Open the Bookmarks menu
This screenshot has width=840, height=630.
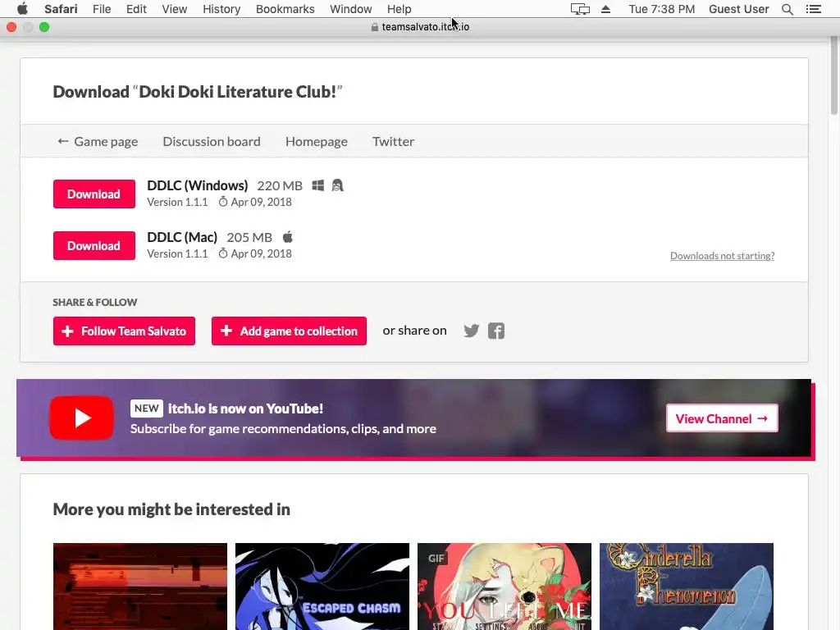point(285,9)
